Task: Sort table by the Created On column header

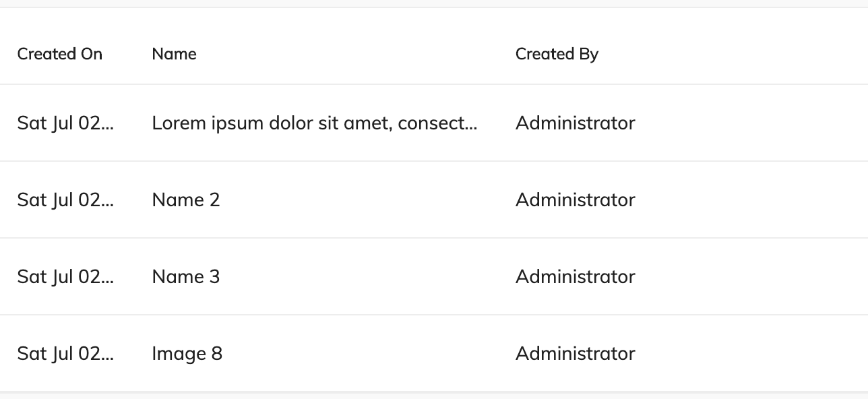Action: (x=60, y=54)
